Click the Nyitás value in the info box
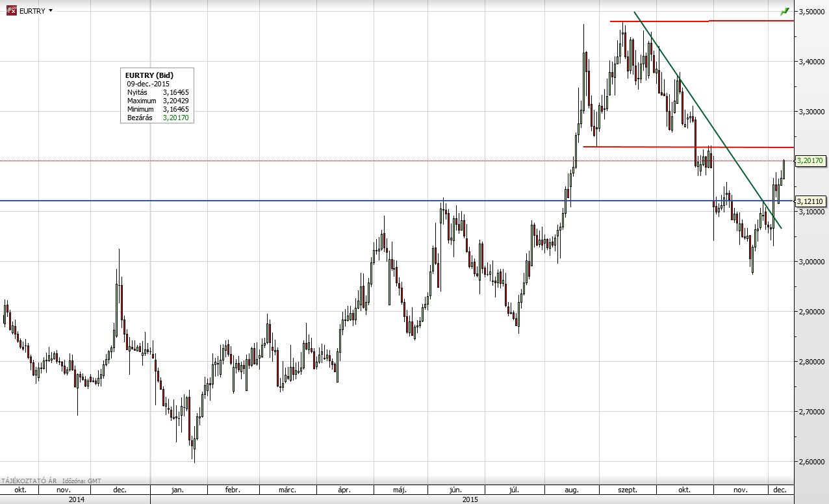829x504 pixels. [175, 93]
